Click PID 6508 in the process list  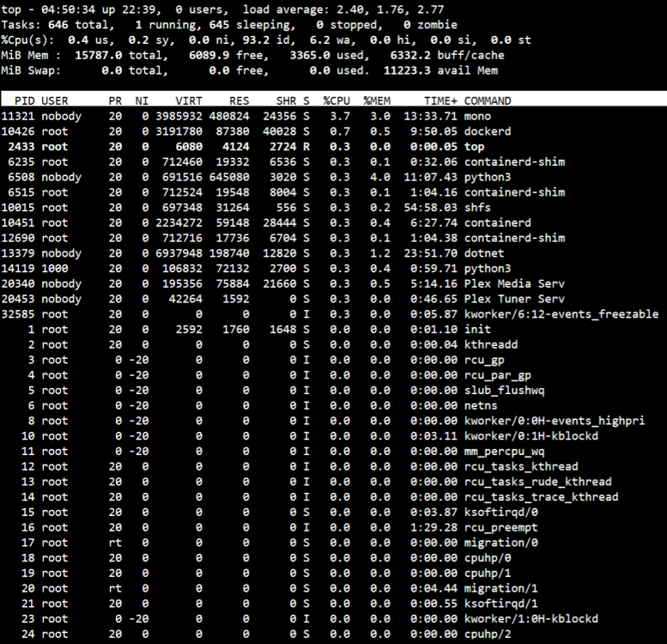pos(21,177)
